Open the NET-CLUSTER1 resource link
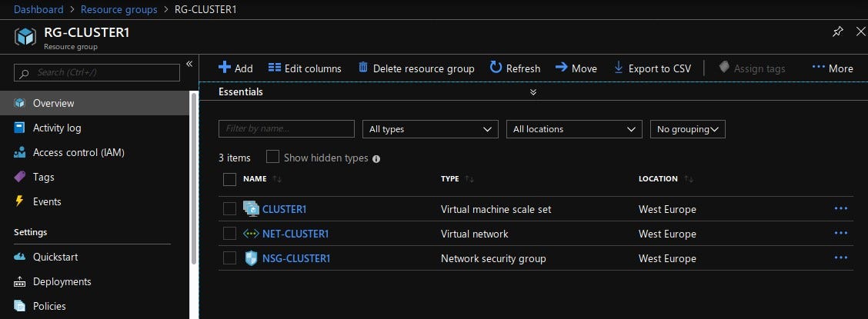 click(295, 234)
